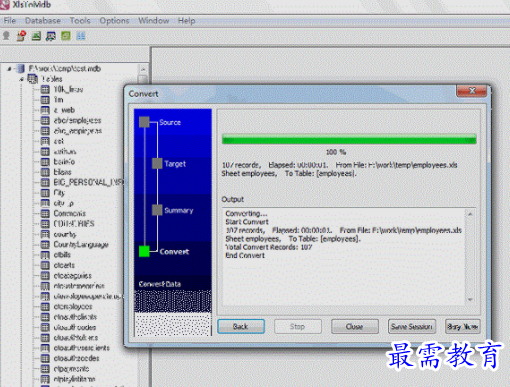Click the Save Session button
This screenshot has width=510, height=387.
pyautogui.click(x=412, y=326)
